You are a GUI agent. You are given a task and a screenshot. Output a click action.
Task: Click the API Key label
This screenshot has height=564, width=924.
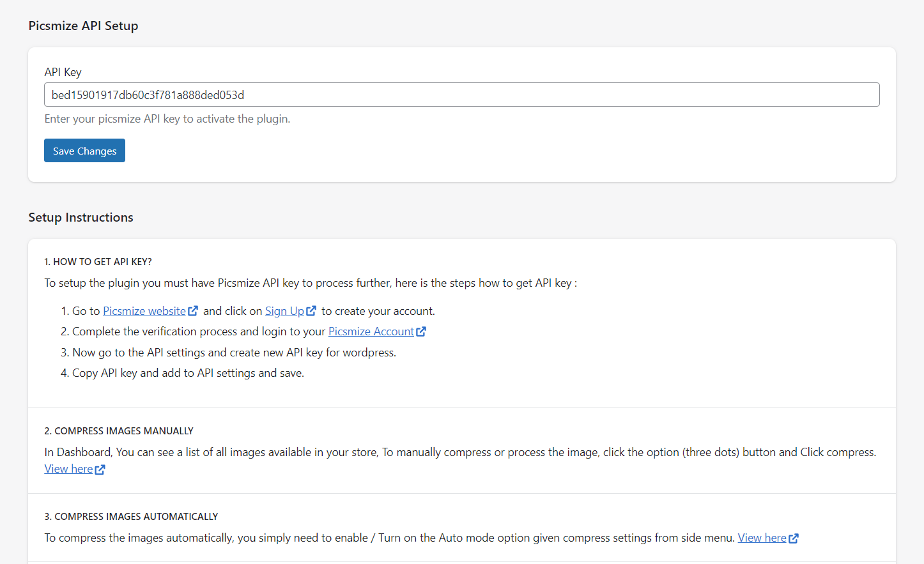[x=63, y=72]
